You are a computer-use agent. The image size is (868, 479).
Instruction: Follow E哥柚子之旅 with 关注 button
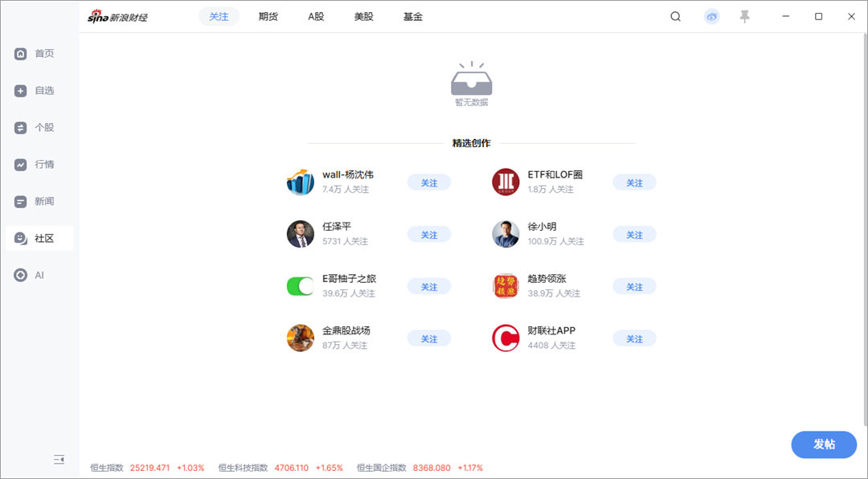click(x=429, y=287)
